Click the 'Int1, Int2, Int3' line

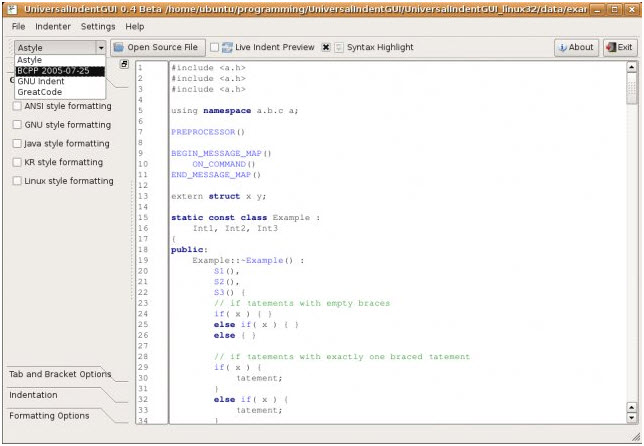235,228
